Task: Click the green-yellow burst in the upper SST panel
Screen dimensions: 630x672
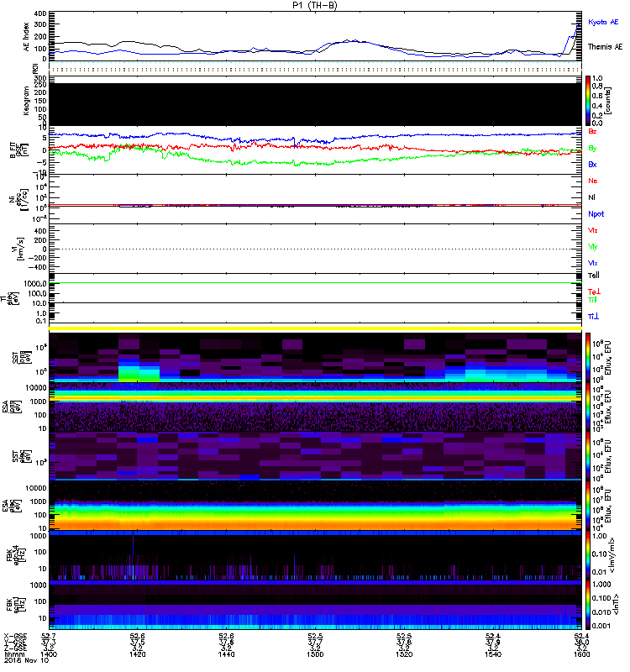Action: pyautogui.click(x=139, y=371)
